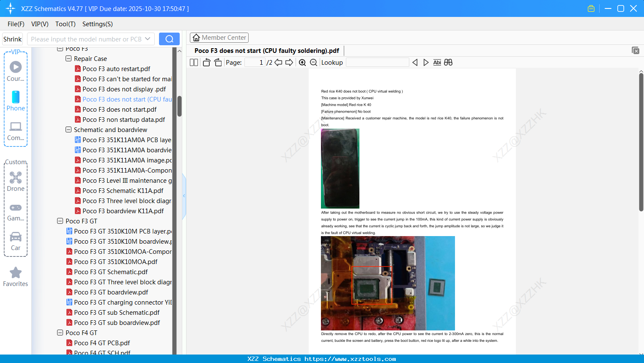644x363 pixels.
Task: Open Poco F3 does not start.pdf
Action: pyautogui.click(x=119, y=110)
